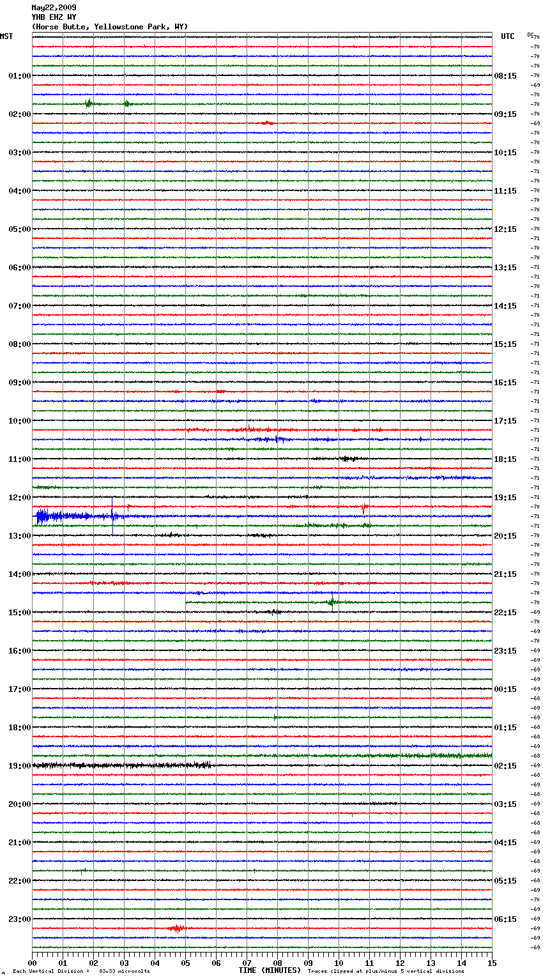Click the 15 minute tick label
The height and width of the screenshot is (980, 543).
492,963
